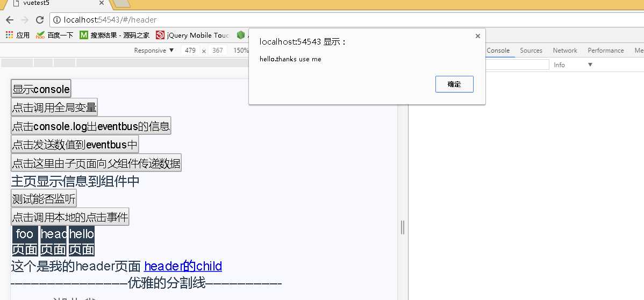644x300 pixels.
Task: Open the 应用 apps bookmark
Action: point(18,35)
